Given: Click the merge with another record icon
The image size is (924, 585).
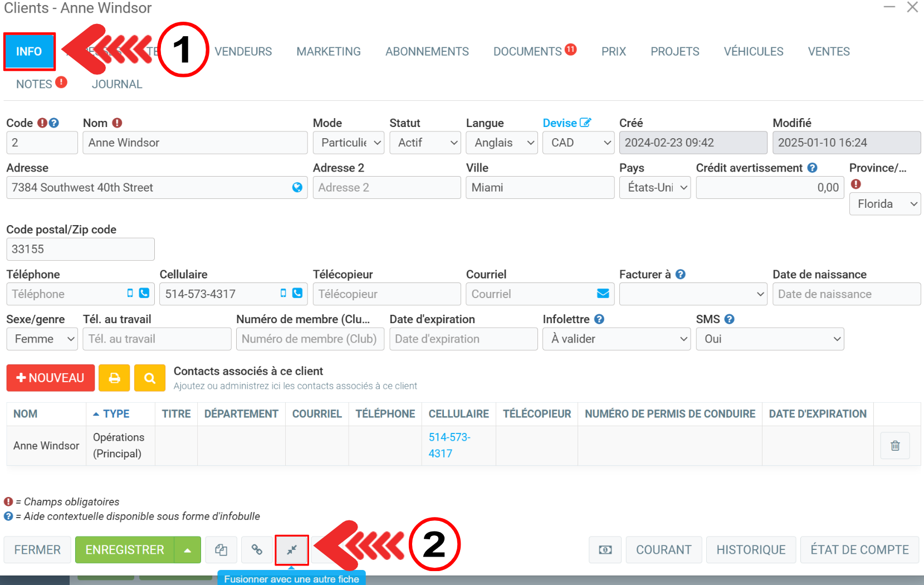Looking at the screenshot, I should click(292, 550).
